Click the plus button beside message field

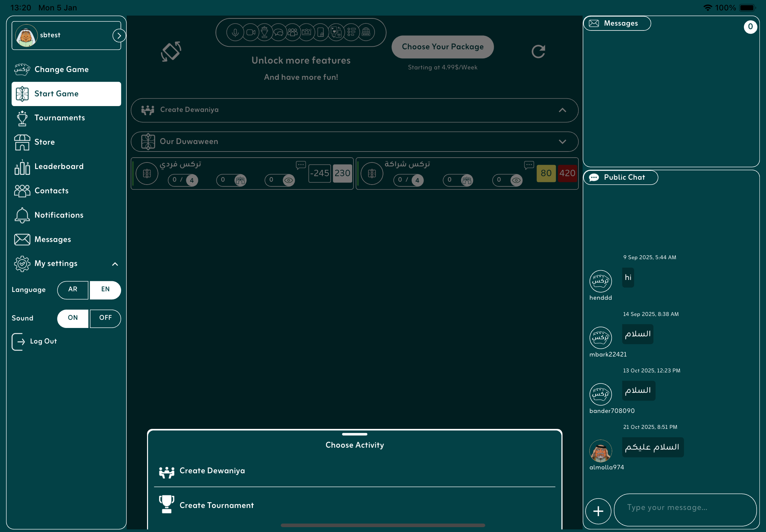[598, 511]
